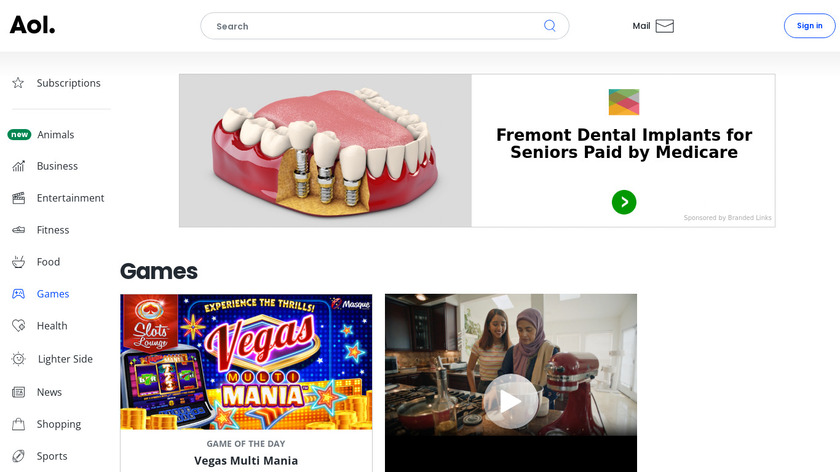Click the AOL logo
Image resolution: width=840 pixels, height=472 pixels.
pyautogui.click(x=32, y=25)
